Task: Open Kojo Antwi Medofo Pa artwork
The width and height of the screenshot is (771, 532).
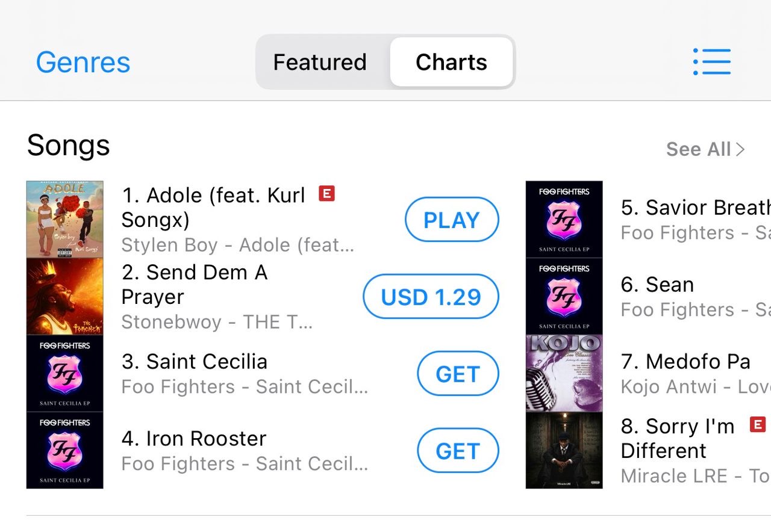Action: (564, 373)
